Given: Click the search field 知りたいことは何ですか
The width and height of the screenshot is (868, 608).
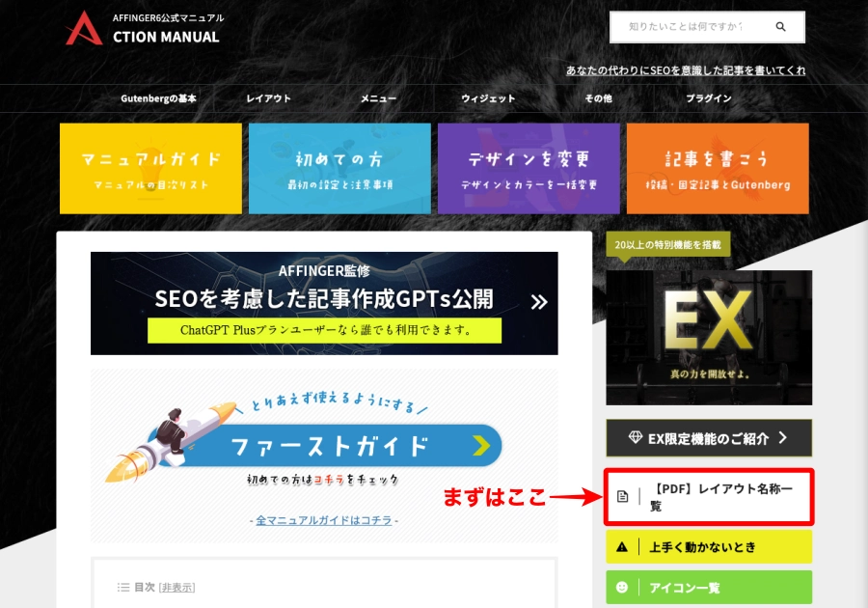Looking at the screenshot, I should 687,27.
